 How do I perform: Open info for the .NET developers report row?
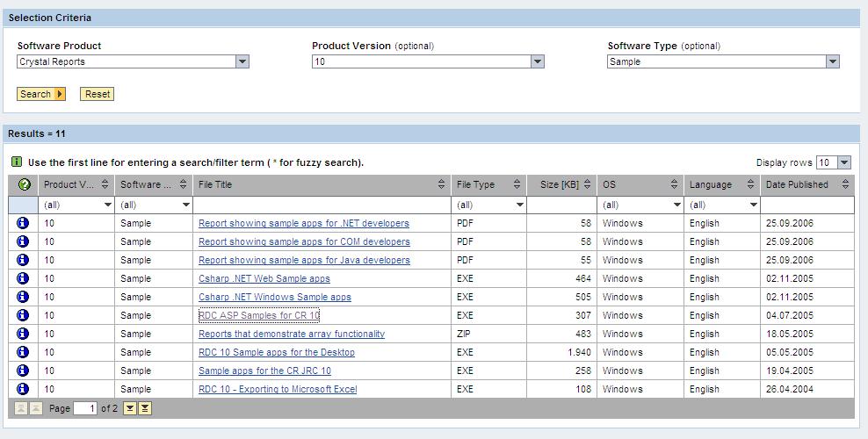click(23, 223)
